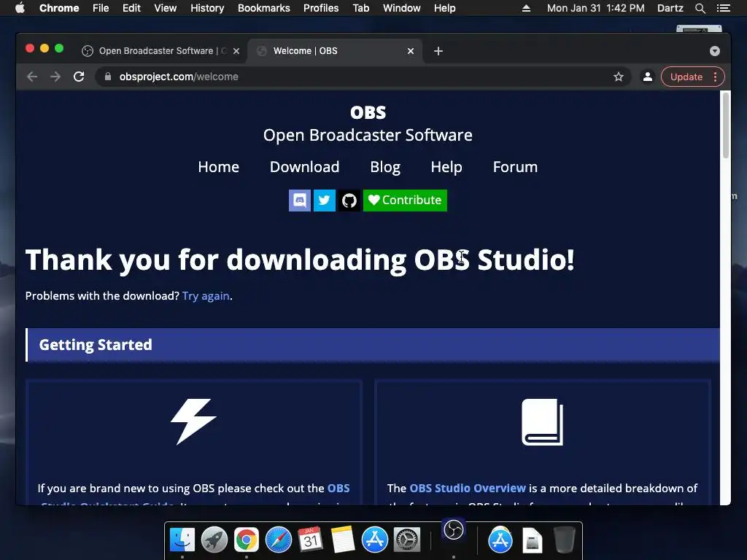Click the book overview icon
Image resolution: width=747 pixels, height=560 pixels.
[542, 422]
